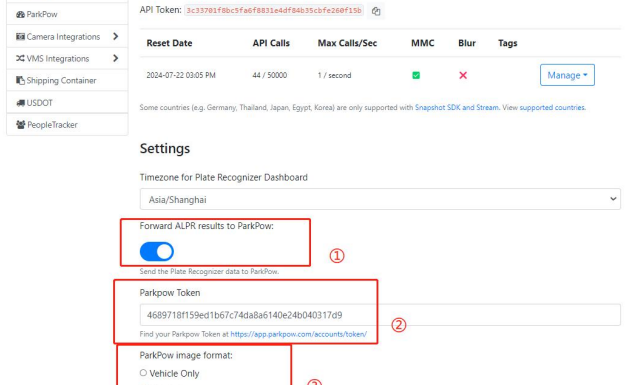Viewport: 632px width, 385px height.
Task: Click the Shipping Container icon
Action: click(20, 80)
